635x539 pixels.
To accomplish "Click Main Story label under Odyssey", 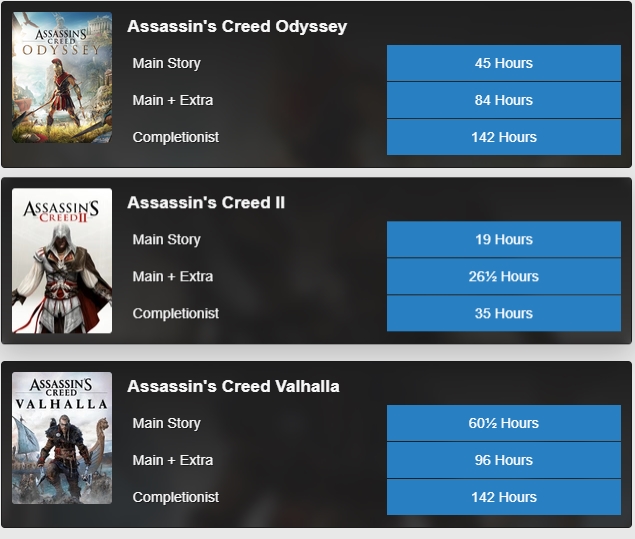I will tap(167, 63).
